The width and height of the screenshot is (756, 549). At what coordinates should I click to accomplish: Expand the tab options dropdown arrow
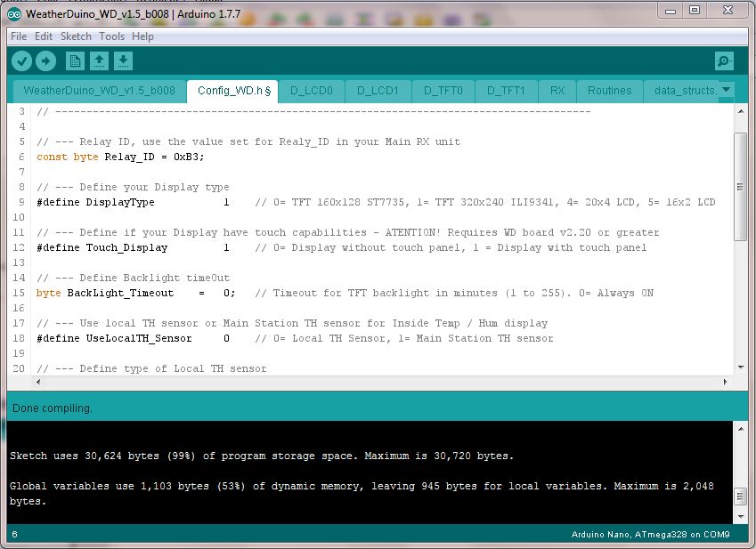click(726, 90)
